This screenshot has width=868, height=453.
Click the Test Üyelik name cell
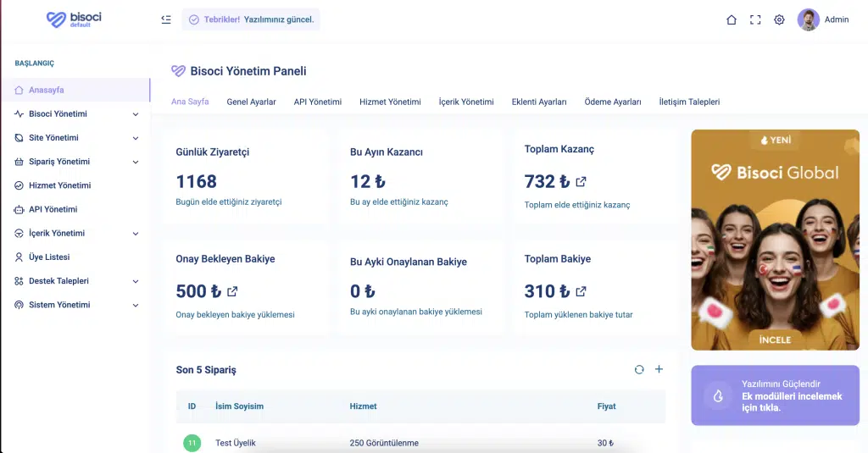click(236, 443)
